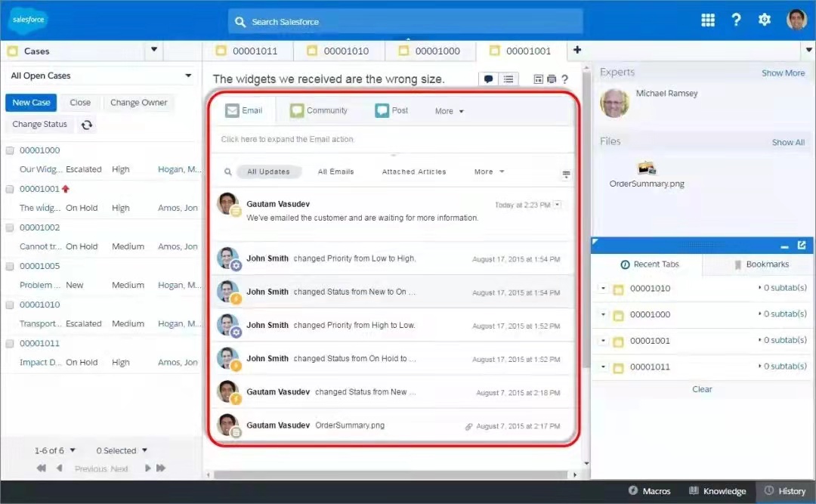This screenshot has height=504, width=816.
Task: Go to the previous page arrow
Action: (x=60, y=468)
